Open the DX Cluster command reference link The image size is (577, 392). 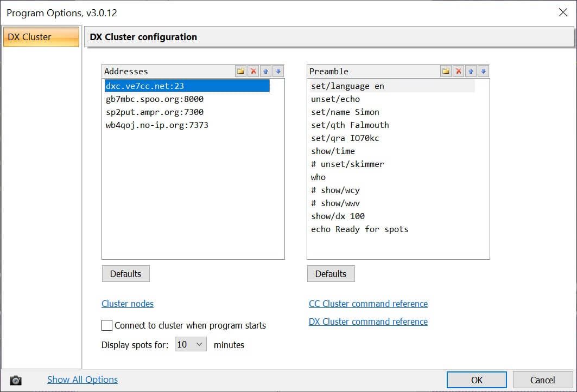(x=368, y=322)
